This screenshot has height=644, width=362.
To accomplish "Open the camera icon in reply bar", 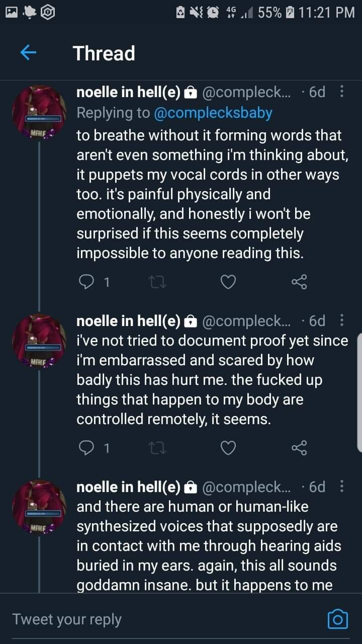I will pyautogui.click(x=337, y=619).
